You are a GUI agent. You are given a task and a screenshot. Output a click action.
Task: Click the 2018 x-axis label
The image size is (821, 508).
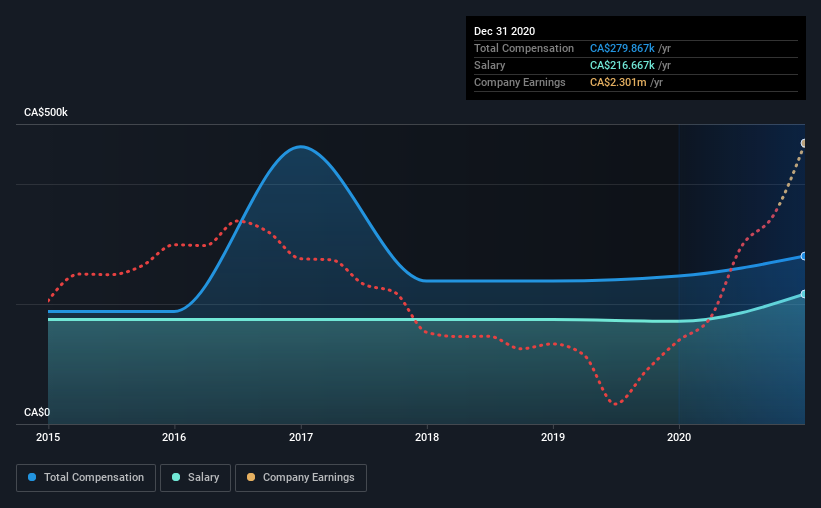(x=427, y=437)
